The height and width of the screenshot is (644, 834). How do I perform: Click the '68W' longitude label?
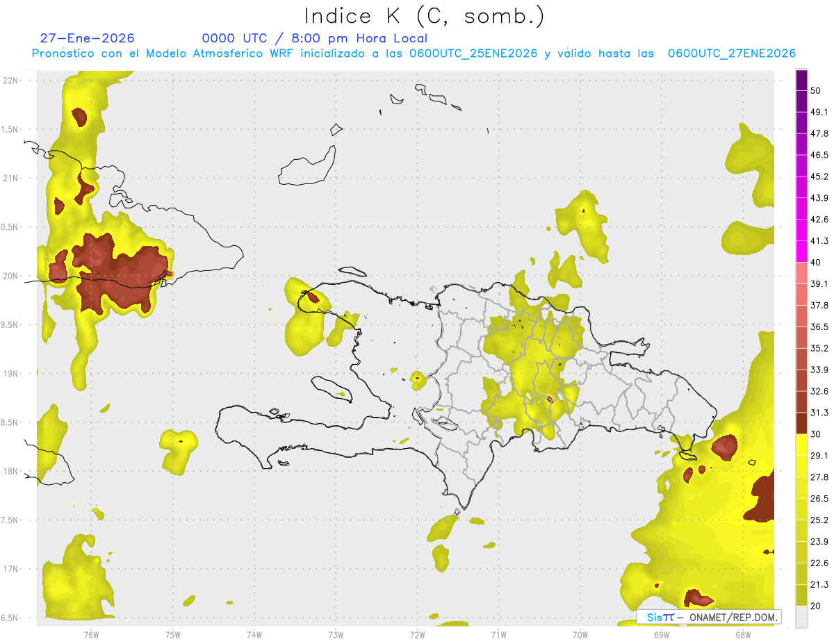(743, 635)
